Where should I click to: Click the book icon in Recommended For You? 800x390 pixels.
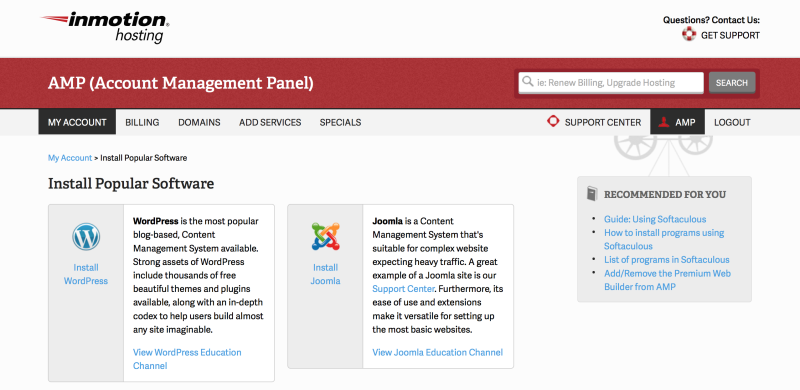tap(592, 193)
